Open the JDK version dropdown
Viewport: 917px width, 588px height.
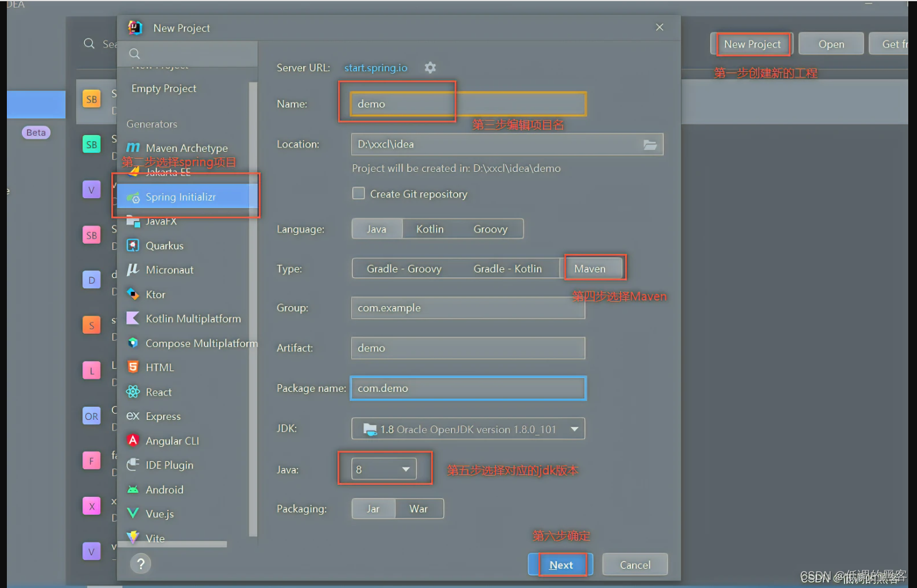tap(468, 429)
